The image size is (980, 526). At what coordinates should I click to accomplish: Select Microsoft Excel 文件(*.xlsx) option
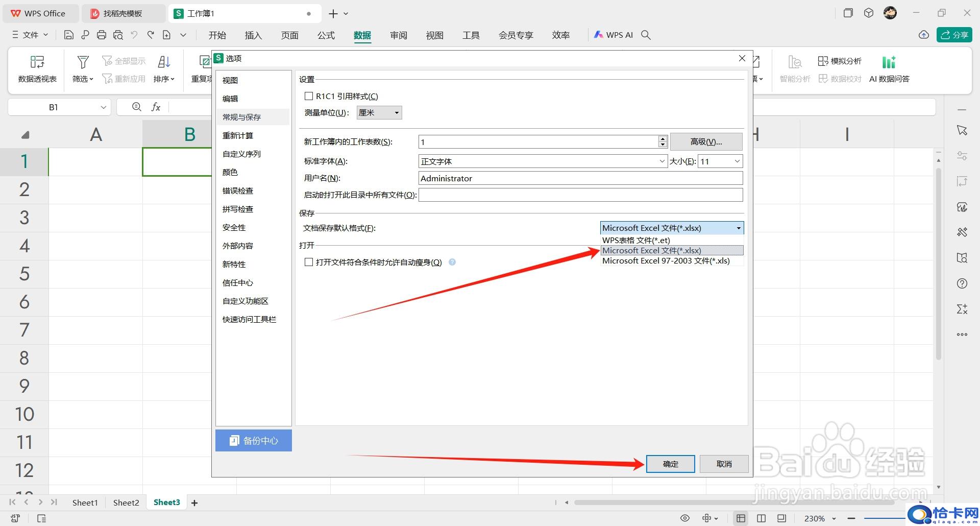point(672,250)
